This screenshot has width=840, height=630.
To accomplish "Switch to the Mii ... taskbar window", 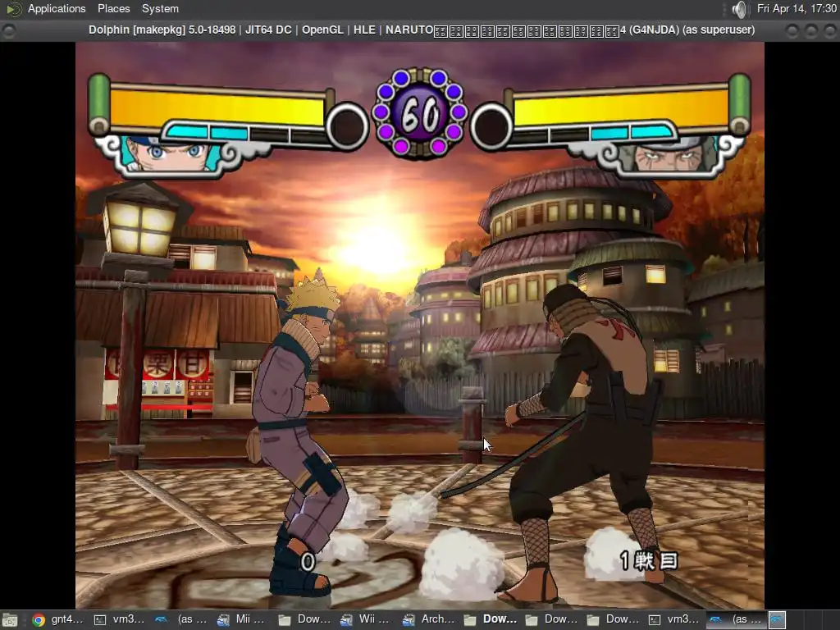I will point(240,620).
